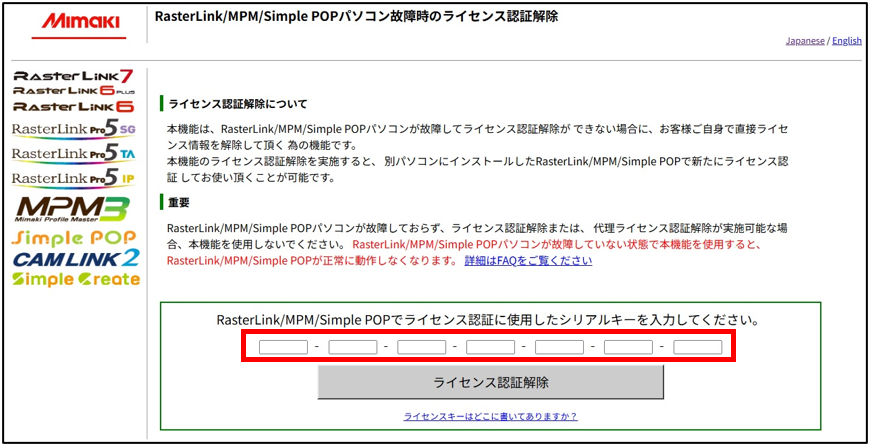Choose the RasterLink Pro5 IP logo
Image resolution: width=869 pixels, height=445 pixels.
click(x=74, y=178)
